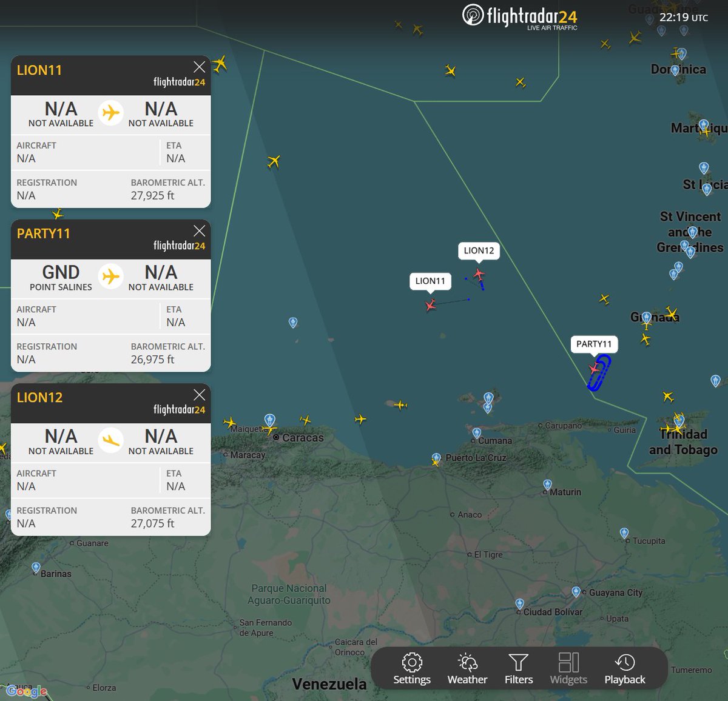
Task: Select the red LION12 aircraft on map
Action: tap(479, 275)
